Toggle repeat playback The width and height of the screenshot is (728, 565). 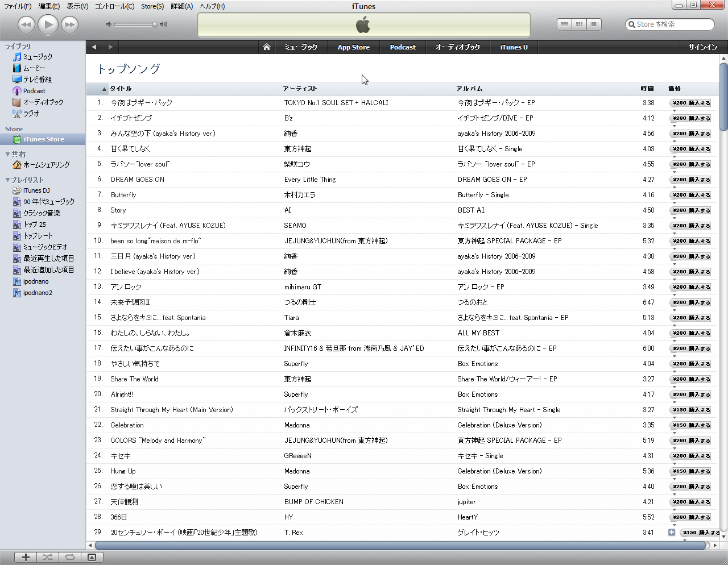tap(69, 557)
